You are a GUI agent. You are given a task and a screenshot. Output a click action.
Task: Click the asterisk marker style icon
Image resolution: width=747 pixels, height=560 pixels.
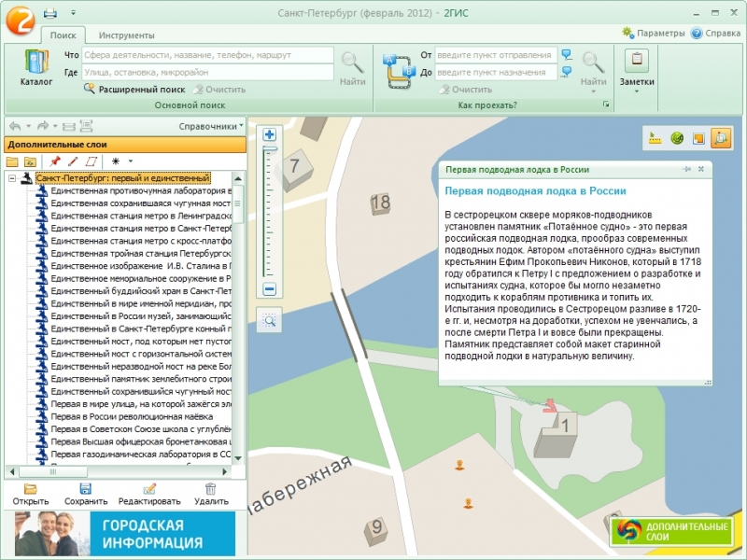point(115,161)
